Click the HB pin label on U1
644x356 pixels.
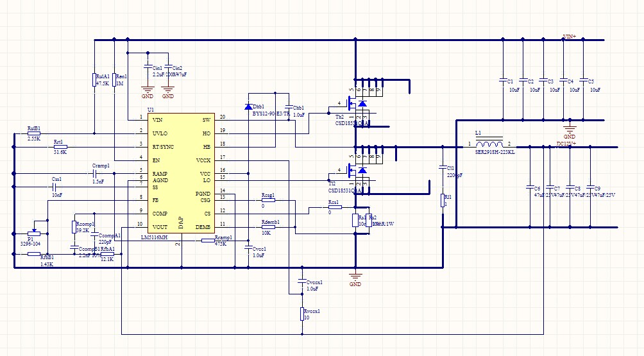point(207,147)
